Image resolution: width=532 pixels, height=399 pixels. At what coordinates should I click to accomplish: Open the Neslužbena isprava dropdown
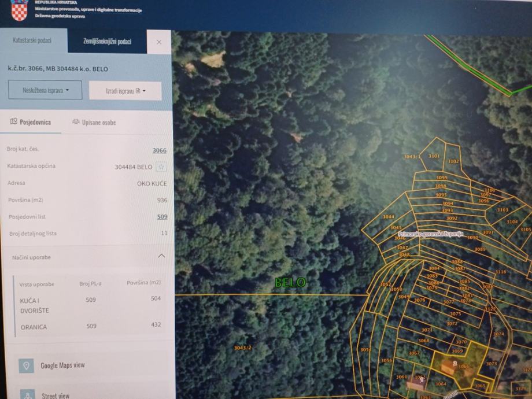click(45, 90)
